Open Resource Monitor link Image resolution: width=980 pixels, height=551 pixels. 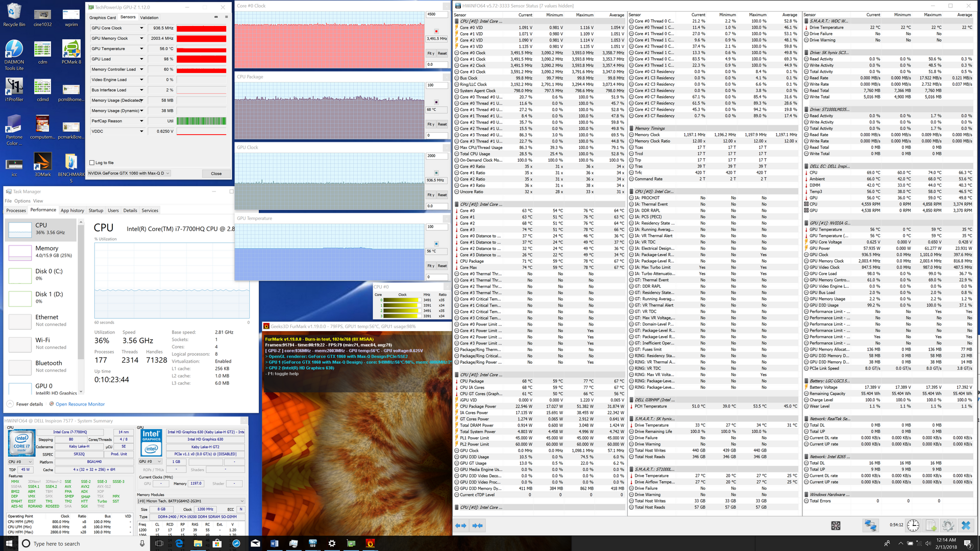pyautogui.click(x=80, y=404)
